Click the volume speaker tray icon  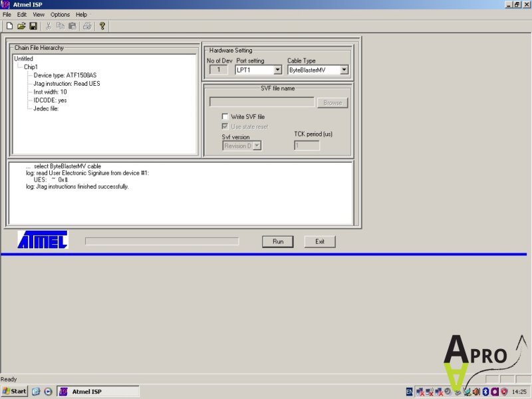pyautogui.click(x=476, y=392)
